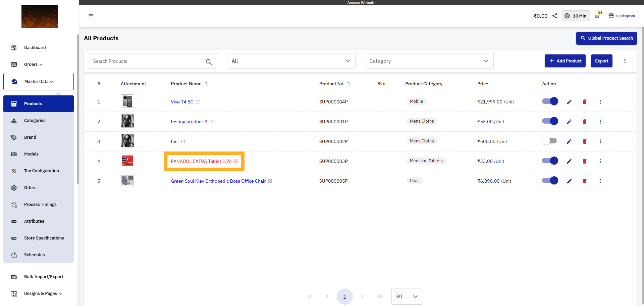Open the kebab menu for PANADOL EXTRA Tablet row

(600, 161)
